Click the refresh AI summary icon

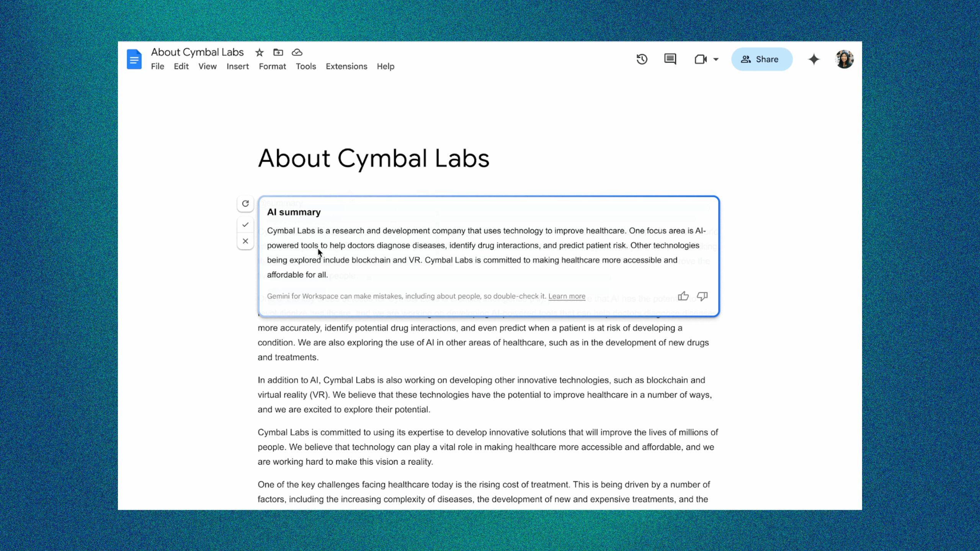[246, 203]
